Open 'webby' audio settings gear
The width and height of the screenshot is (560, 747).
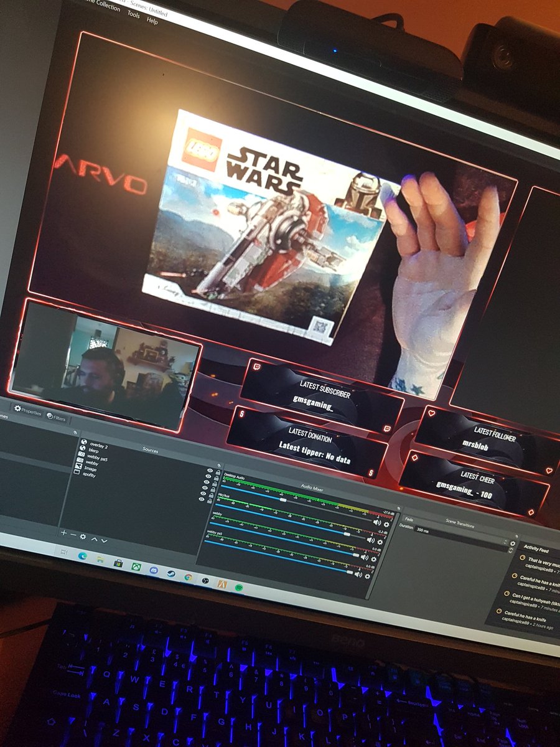373,558
